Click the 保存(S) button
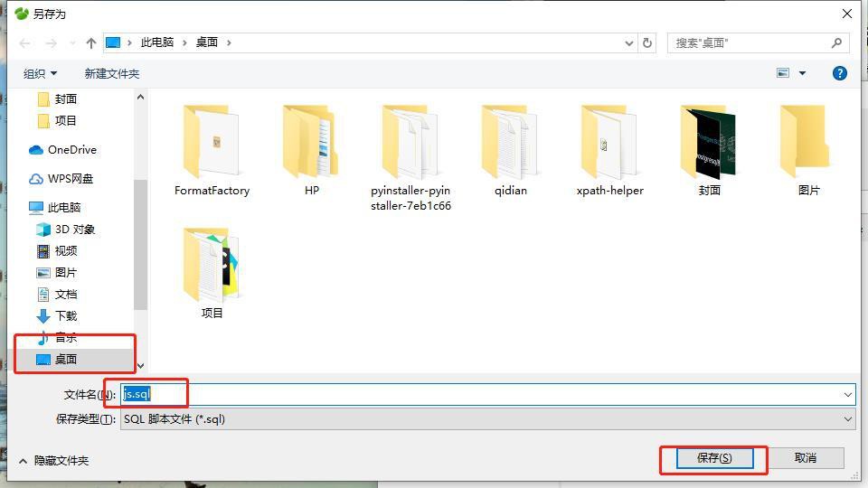The width and height of the screenshot is (868, 488). click(714, 458)
